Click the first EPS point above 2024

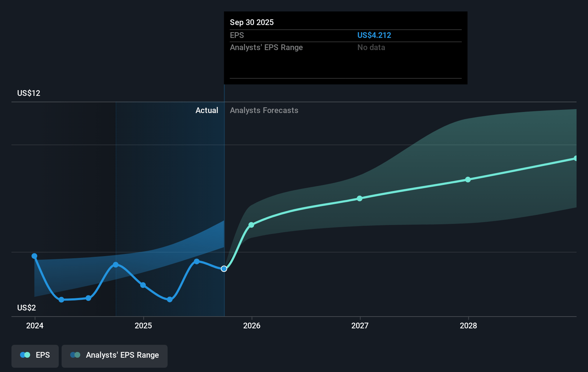coord(34,256)
